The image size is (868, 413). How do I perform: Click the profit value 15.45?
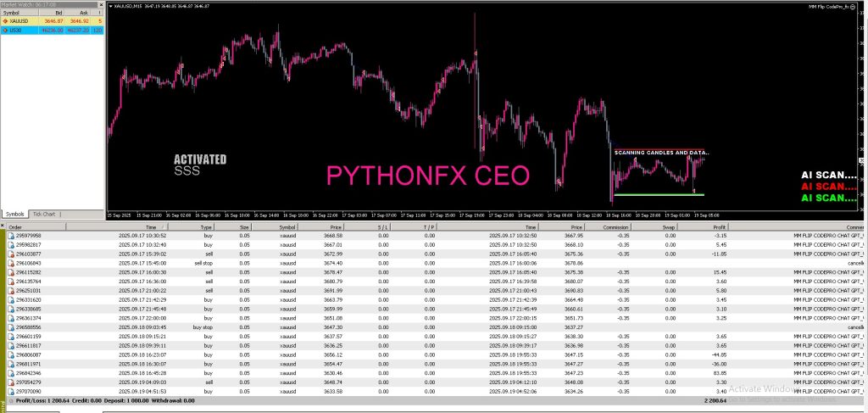point(719,272)
